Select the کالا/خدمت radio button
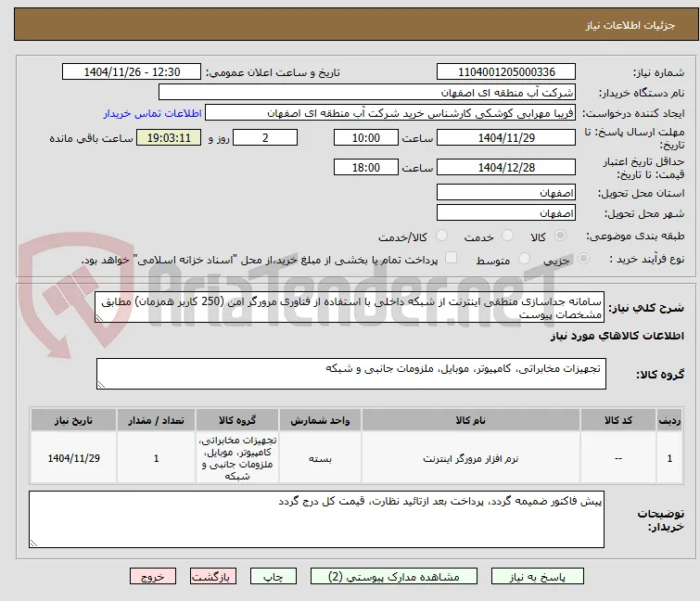Image resolution: width=700 pixels, height=601 pixels. 441,236
